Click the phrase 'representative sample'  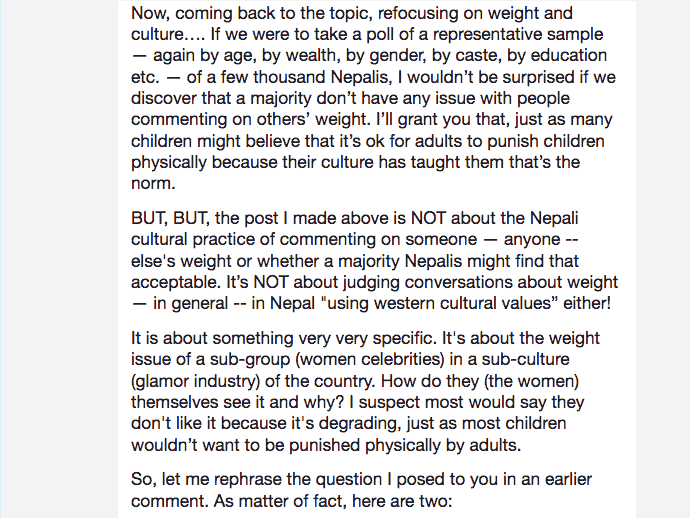[518, 35]
